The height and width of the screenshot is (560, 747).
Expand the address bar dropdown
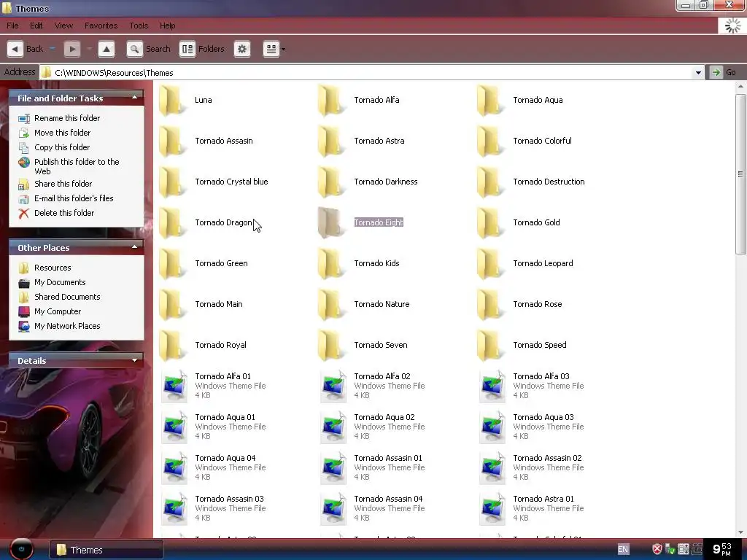698,73
